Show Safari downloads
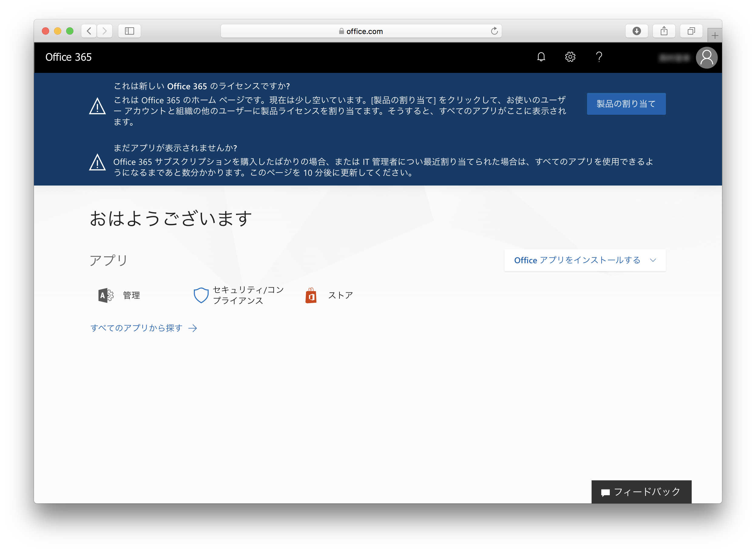 (x=636, y=31)
